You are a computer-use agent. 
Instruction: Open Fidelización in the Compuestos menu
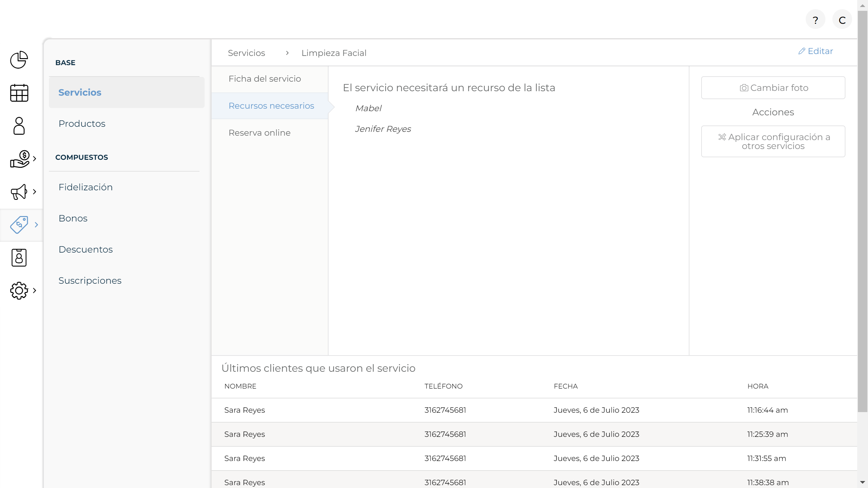[x=85, y=187]
